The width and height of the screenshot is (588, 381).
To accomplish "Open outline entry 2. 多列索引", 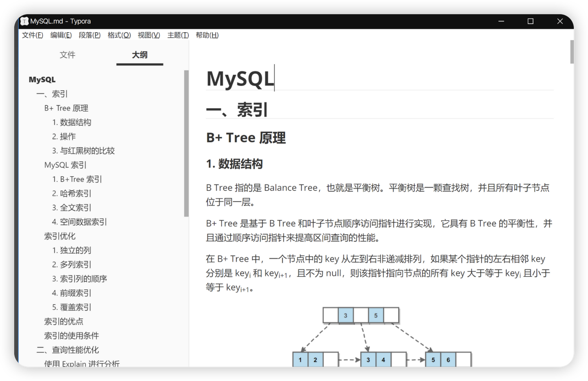I will pyautogui.click(x=71, y=264).
